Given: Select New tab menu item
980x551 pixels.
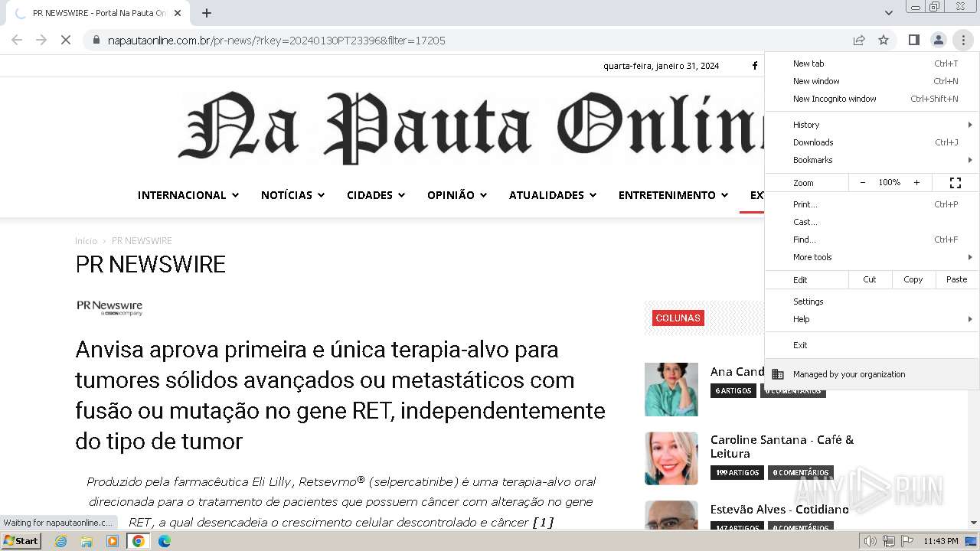Looking at the screenshot, I should tap(872, 64).
